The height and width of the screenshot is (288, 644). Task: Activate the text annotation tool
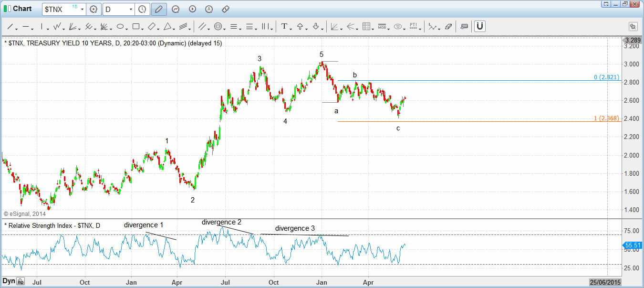tap(284, 27)
